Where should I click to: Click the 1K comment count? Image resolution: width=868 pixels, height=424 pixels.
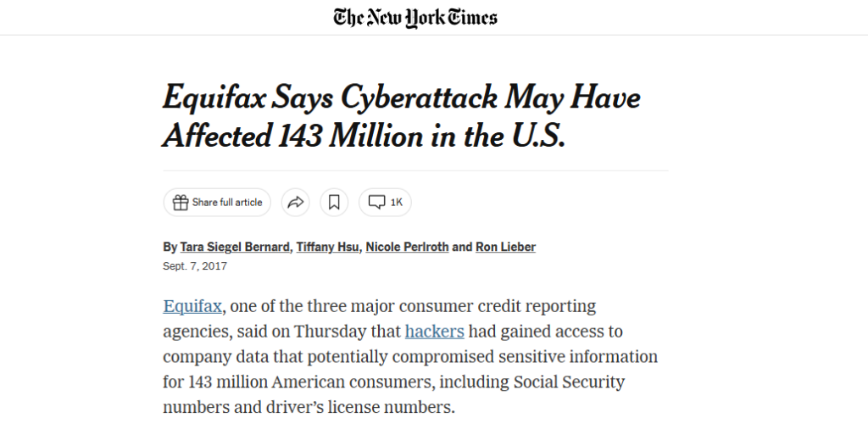pos(397,203)
